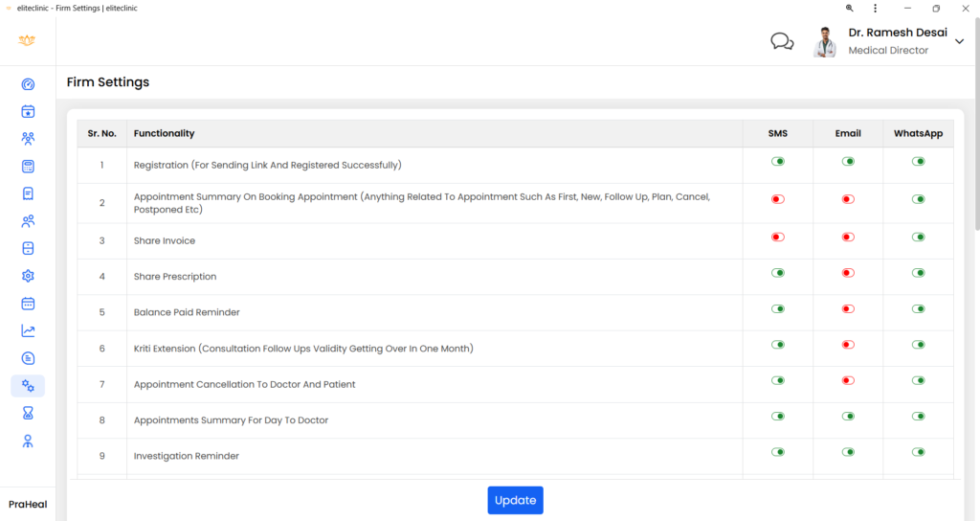Click the calculator icon in sidebar
Viewport: 980px width, 521px height.
coord(28,167)
